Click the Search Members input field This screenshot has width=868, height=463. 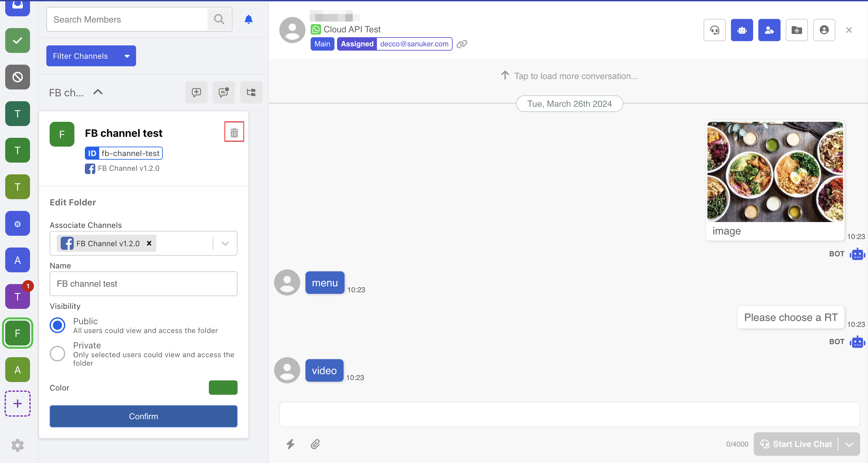point(127,20)
